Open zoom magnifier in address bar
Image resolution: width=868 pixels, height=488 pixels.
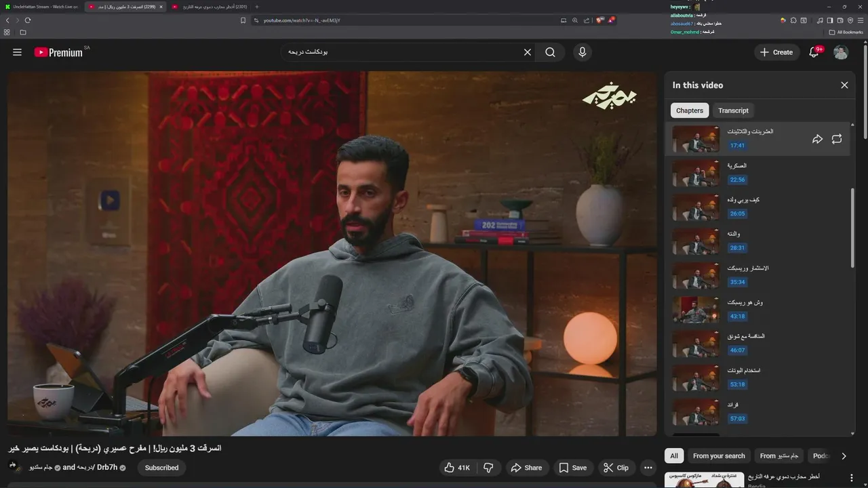coord(575,20)
